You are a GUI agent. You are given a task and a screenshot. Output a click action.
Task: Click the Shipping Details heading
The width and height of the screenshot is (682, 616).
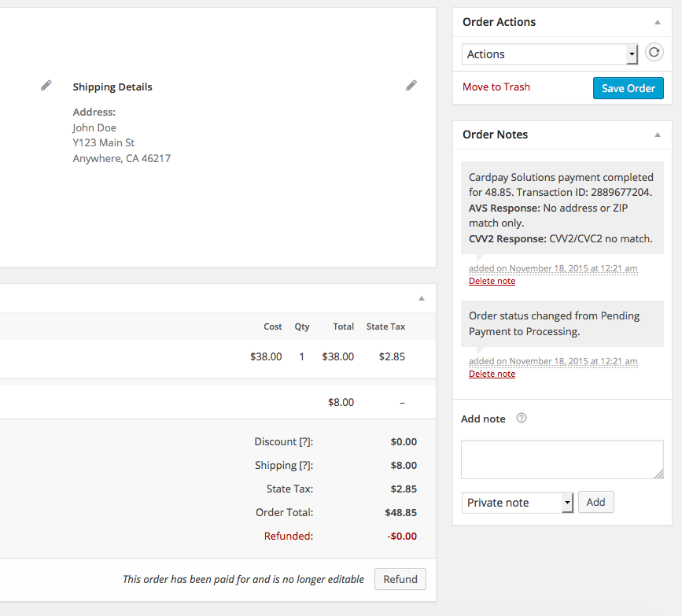coord(112,87)
